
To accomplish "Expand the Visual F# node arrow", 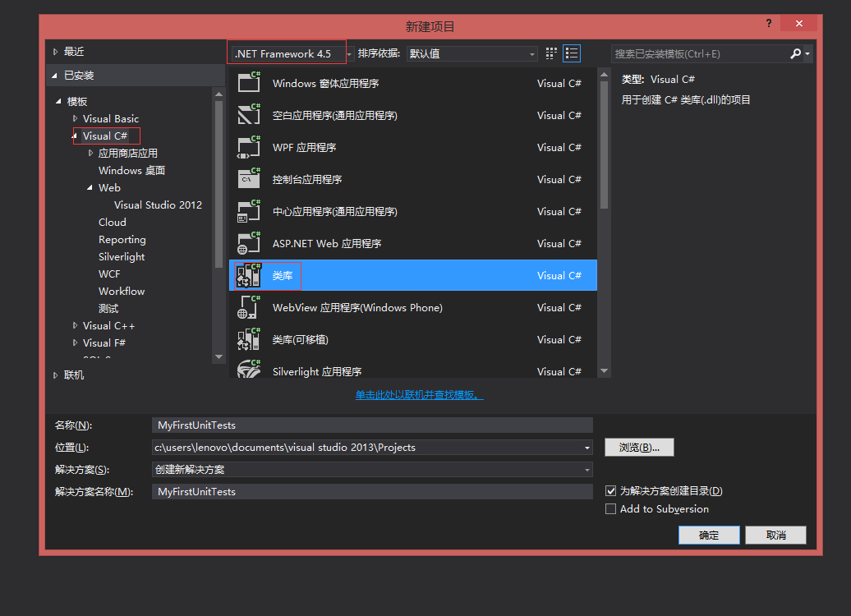I will (x=75, y=343).
